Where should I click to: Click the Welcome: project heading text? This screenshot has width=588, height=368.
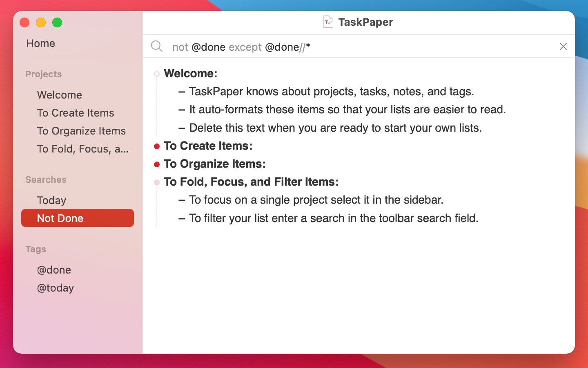191,74
